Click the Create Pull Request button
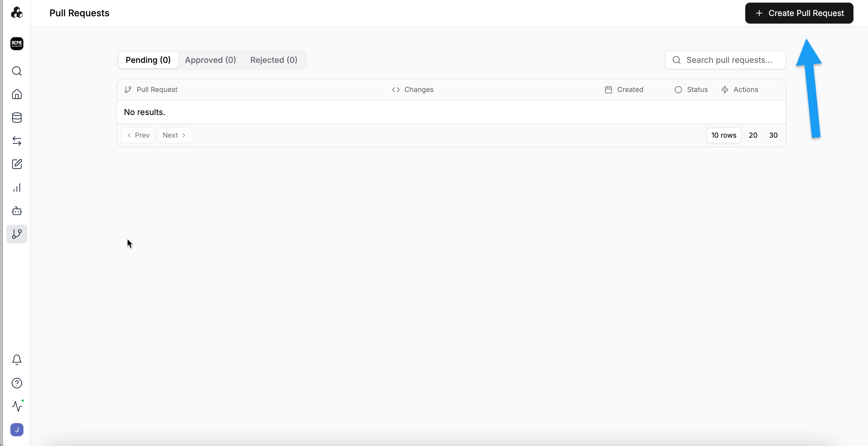This screenshot has width=868, height=446. pos(799,13)
